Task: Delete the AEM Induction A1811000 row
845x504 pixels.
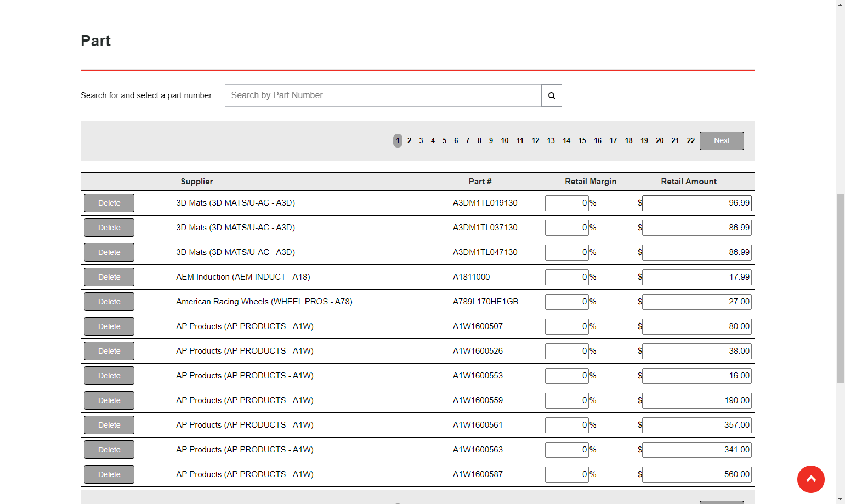Action: click(109, 277)
